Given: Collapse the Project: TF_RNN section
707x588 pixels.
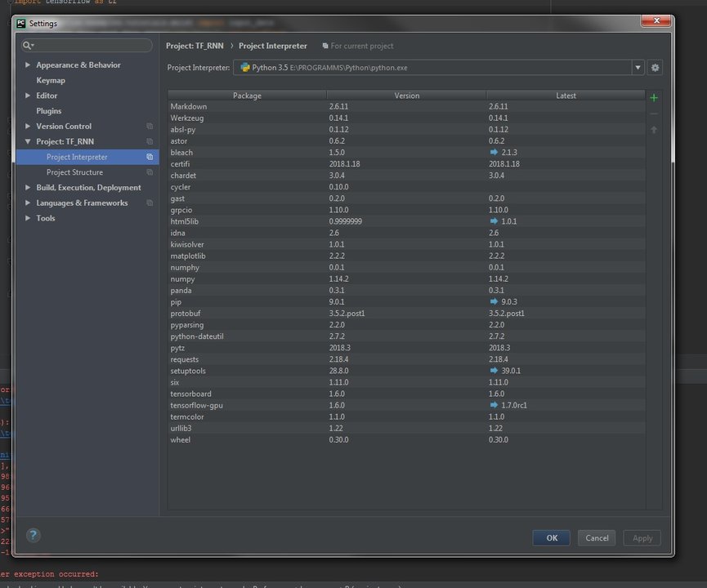Looking at the screenshot, I should [x=28, y=141].
